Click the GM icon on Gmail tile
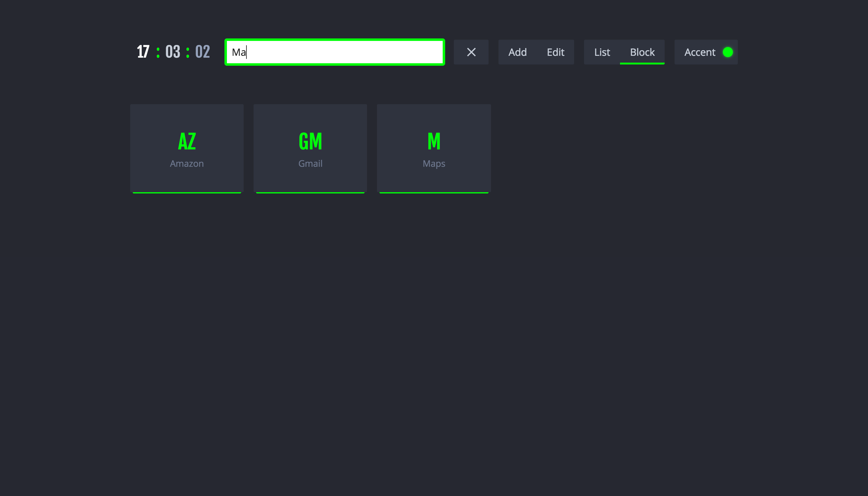868x496 pixels. point(310,141)
